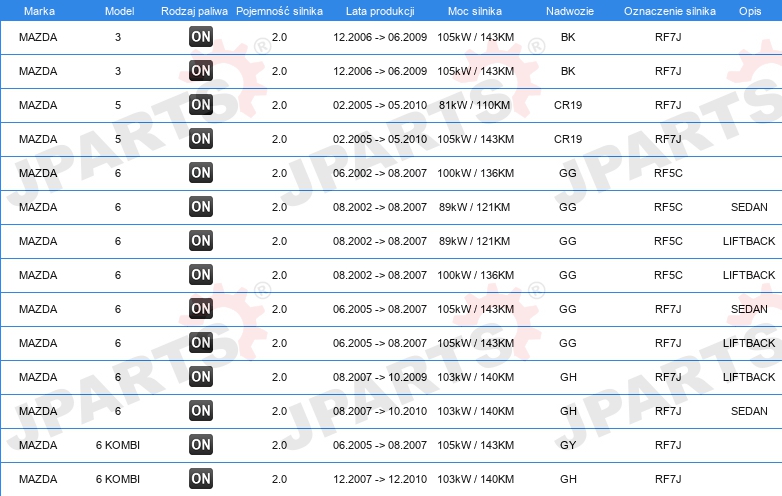782x496 pixels.
Task: Select RF5C in the 06.2002 row
Action: point(668,173)
